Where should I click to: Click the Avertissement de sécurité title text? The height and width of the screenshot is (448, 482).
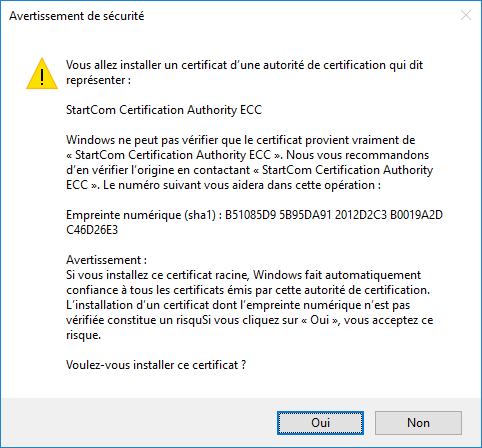click(77, 16)
